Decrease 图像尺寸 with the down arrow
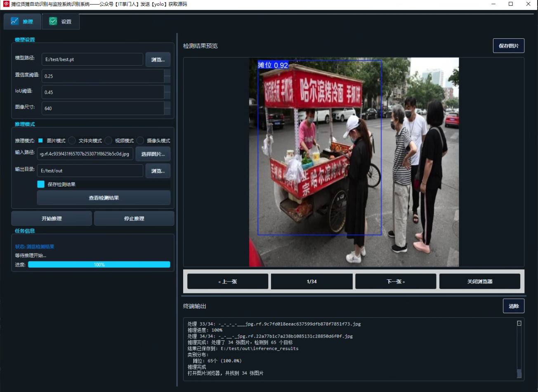This screenshot has width=538, height=392. [x=167, y=111]
